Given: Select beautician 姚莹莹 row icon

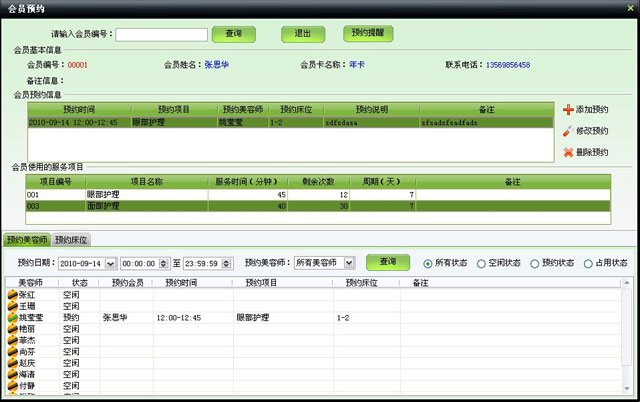Looking at the screenshot, I should [x=12, y=317].
